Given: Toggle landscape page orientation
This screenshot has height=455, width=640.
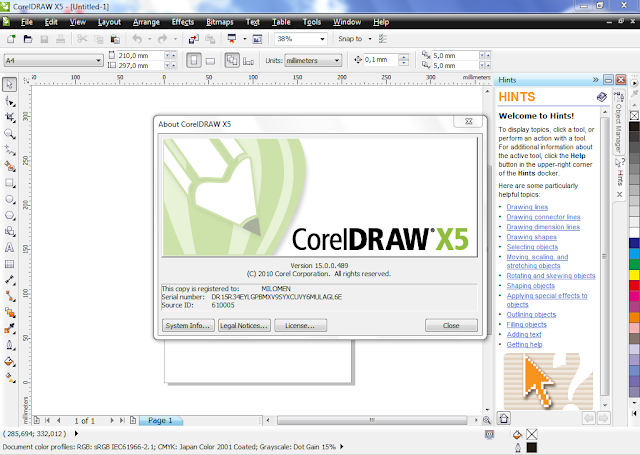Looking at the screenshot, I should [210, 61].
